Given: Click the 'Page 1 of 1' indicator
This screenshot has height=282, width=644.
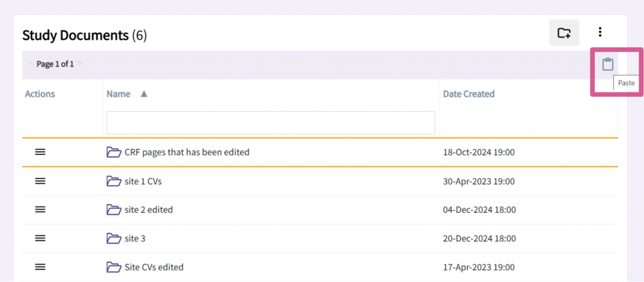Looking at the screenshot, I should [55, 64].
